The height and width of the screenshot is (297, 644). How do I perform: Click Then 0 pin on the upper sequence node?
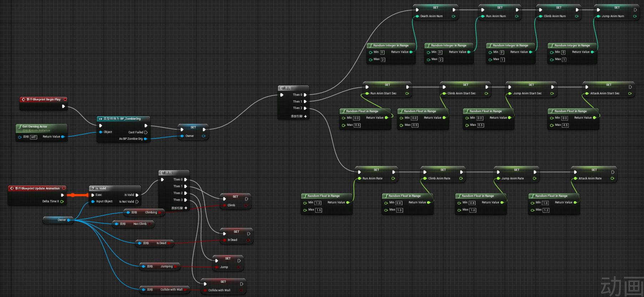pyautogui.click(x=305, y=95)
